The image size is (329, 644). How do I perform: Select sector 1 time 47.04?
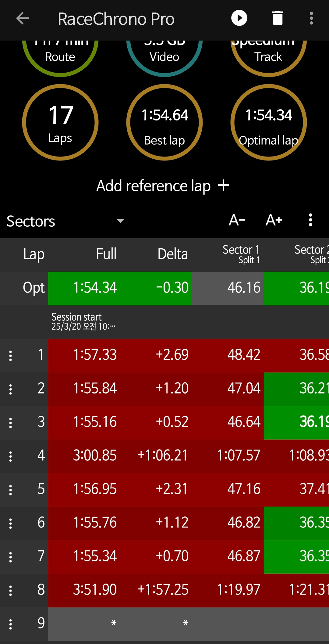(x=228, y=389)
